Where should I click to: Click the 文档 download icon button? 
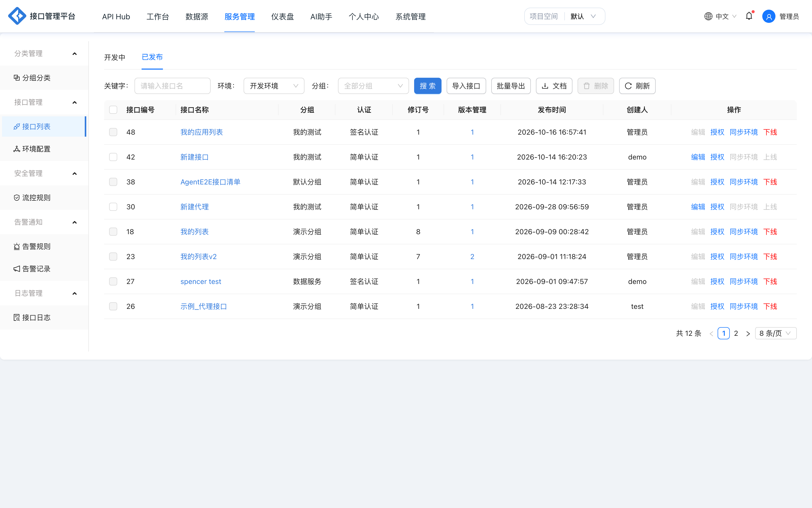[x=554, y=86]
